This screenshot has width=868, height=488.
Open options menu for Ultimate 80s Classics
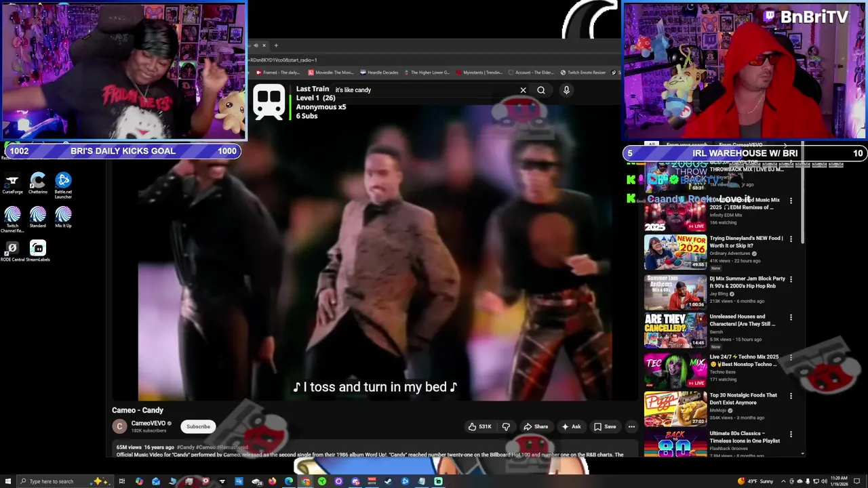pyautogui.click(x=791, y=434)
